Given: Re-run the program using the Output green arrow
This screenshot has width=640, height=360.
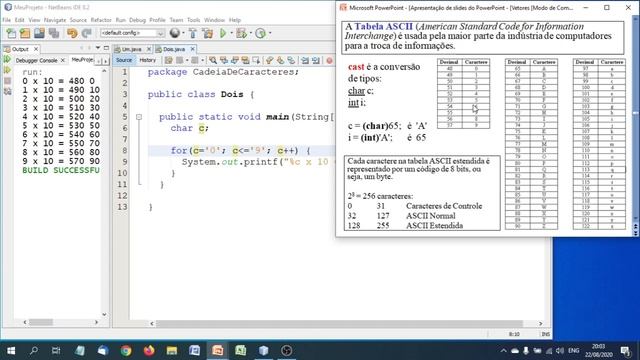Looking at the screenshot, I should [7, 60].
